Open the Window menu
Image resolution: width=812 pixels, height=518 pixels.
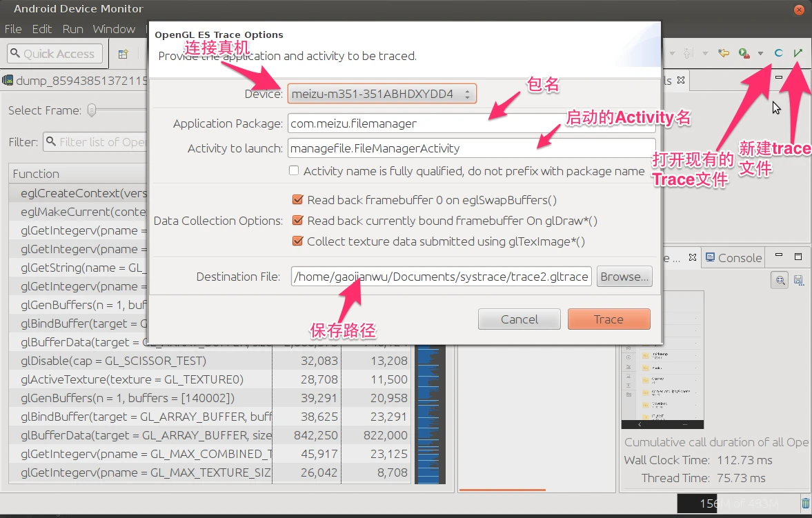click(x=114, y=29)
